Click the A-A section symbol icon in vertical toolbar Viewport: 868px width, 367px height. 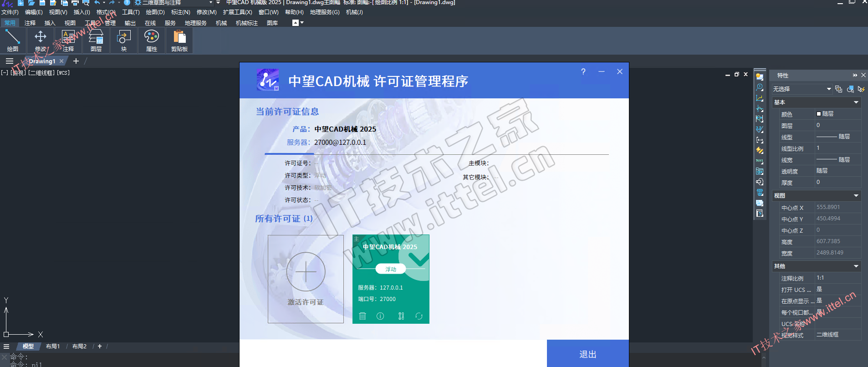tap(759, 140)
